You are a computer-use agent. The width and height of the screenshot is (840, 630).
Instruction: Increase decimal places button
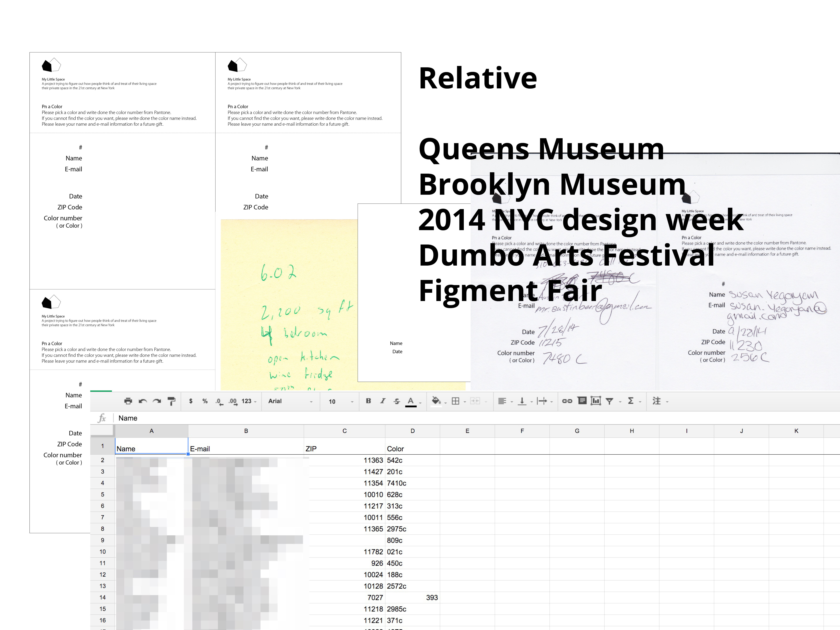[233, 401]
